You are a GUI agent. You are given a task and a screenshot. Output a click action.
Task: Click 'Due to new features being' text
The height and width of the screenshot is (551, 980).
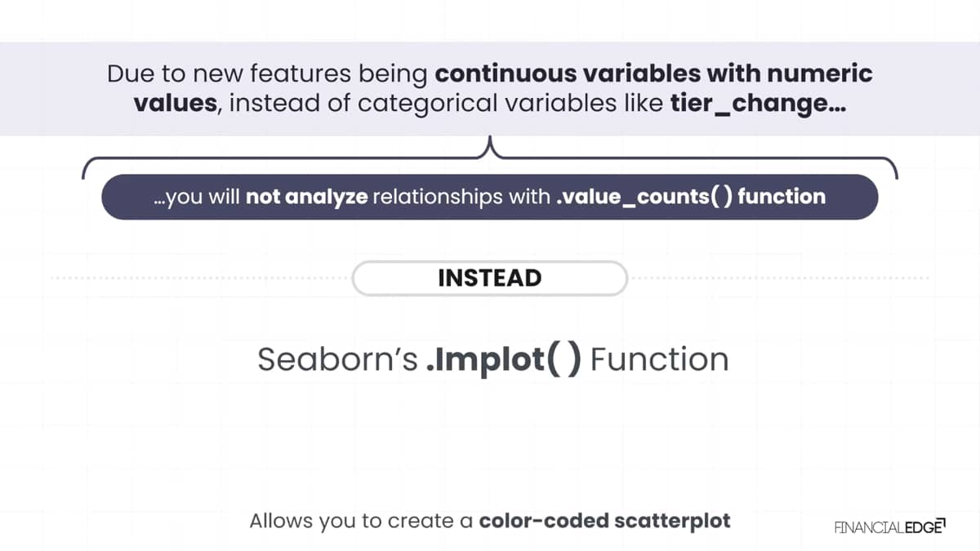268,74
